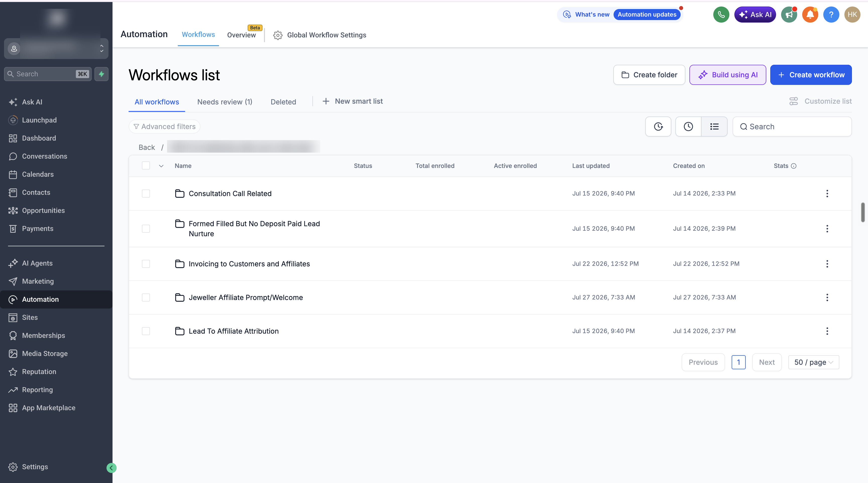This screenshot has height=483, width=868.
Task: Check the Formed Filled But No Deposit row
Action: [146, 229]
